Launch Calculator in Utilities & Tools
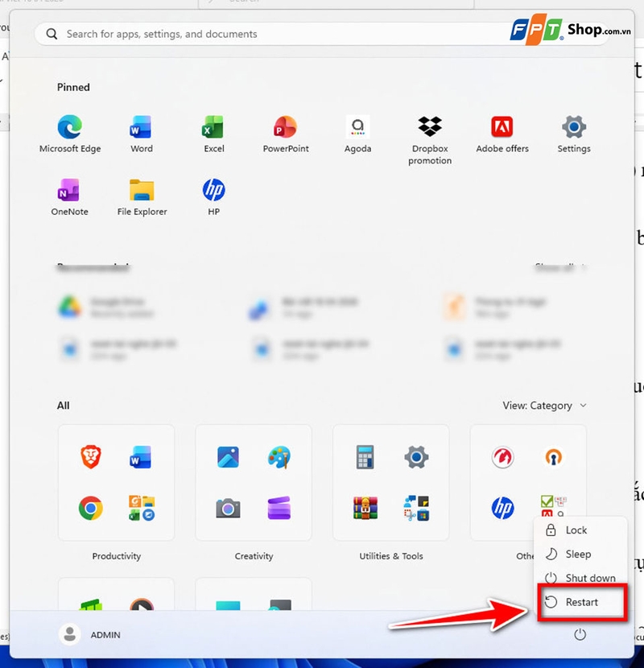This screenshot has height=668, width=644. point(365,456)
